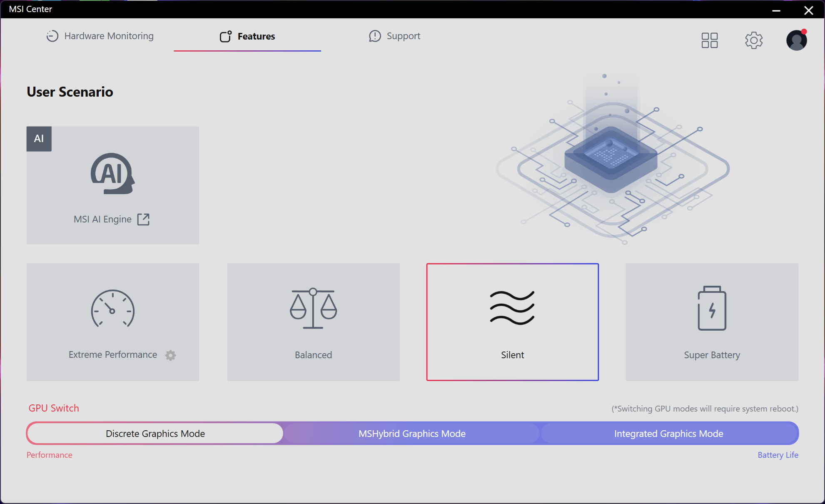Screen dimensions: 825x504
Task: Click the Super Battery charging icon
Action: (x=712, y=308)
